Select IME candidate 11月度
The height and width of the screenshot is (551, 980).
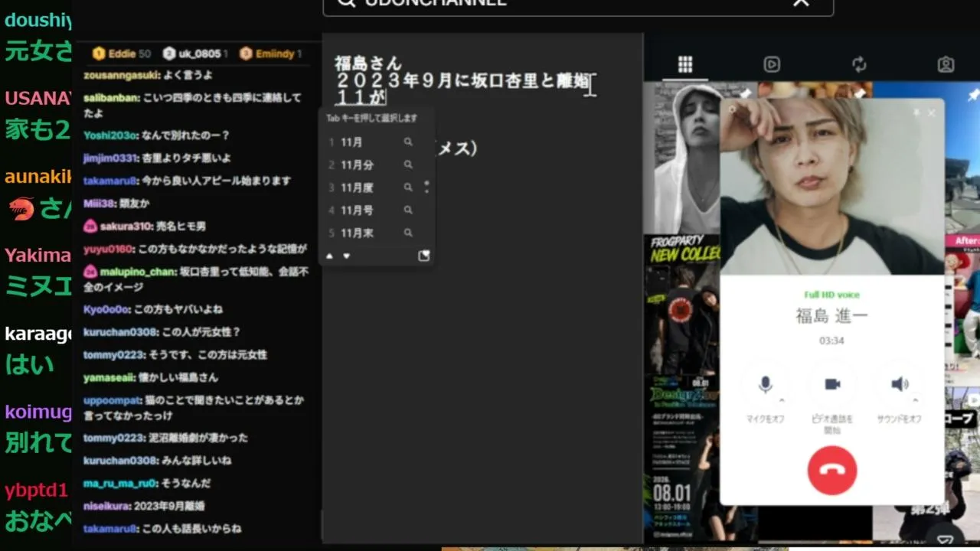[x=358, y=187]
